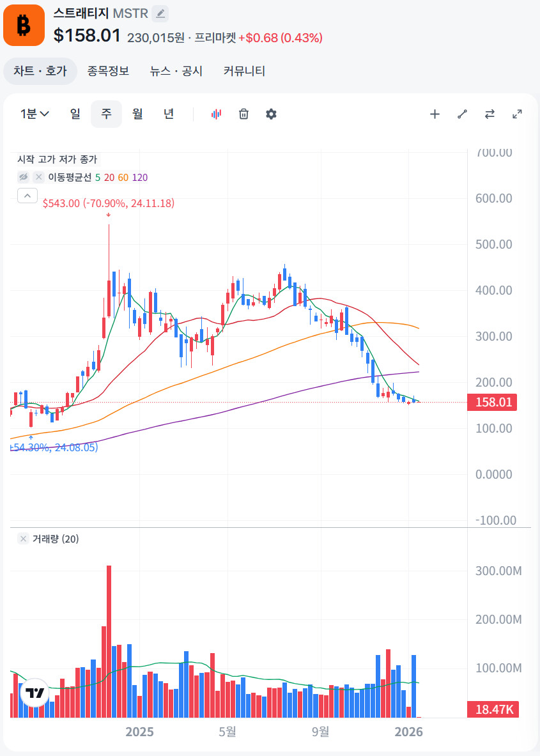Open chart settings gear icon
Screen dimensions: 540x756
[x=271, y=114]
